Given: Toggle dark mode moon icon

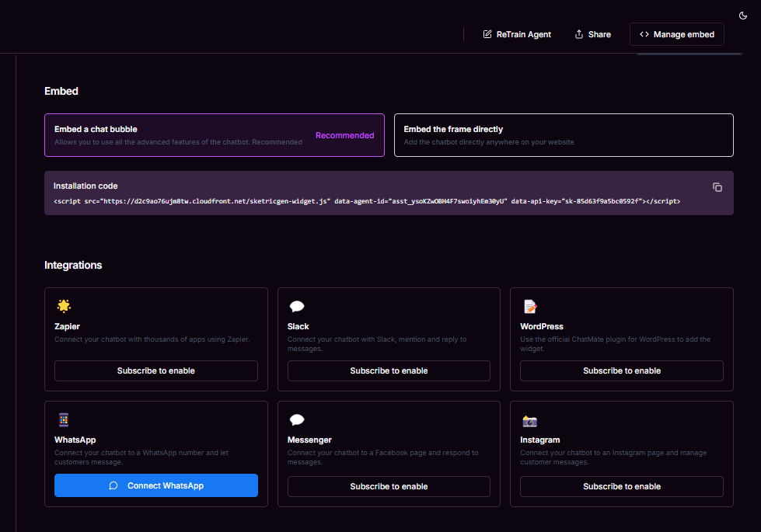Looking at the screenshot, I should point(742,16).
